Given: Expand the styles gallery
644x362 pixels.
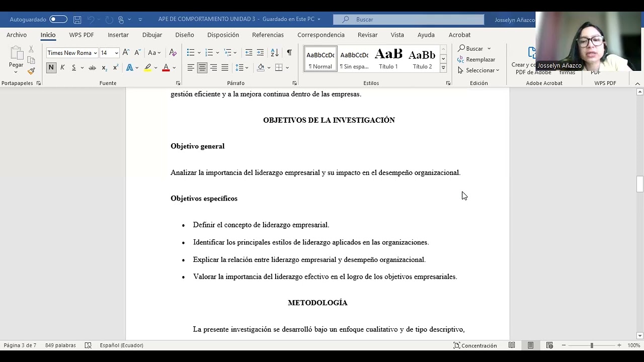Looking at the screenshot, I should point(443,68).
